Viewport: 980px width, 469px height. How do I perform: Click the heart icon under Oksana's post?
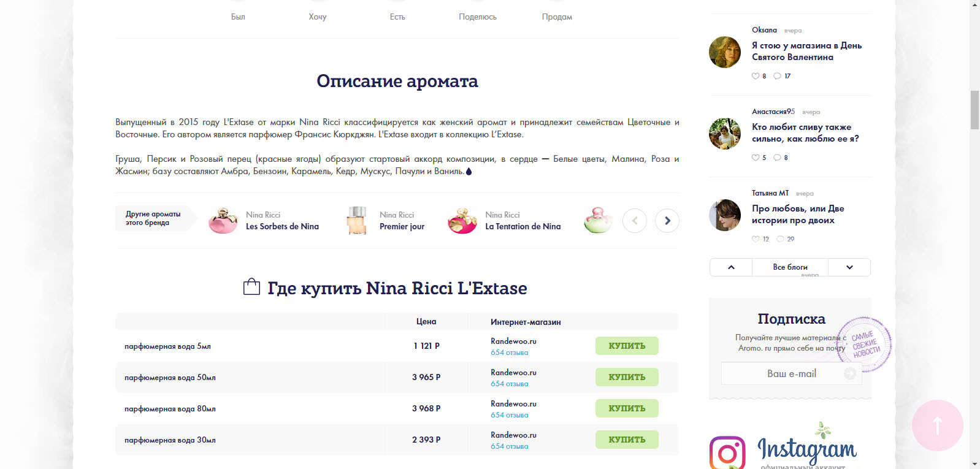pyautogui.click(x=756, y=76)
